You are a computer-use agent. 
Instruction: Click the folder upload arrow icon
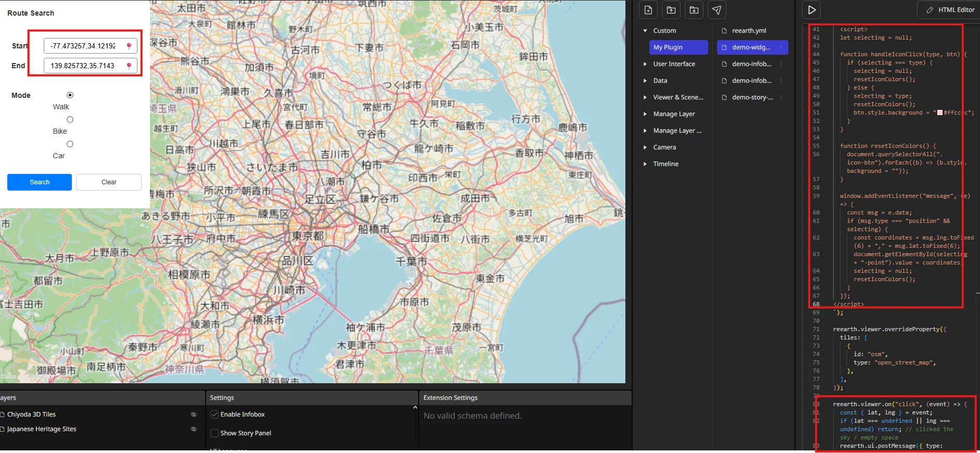coord(671,10)
